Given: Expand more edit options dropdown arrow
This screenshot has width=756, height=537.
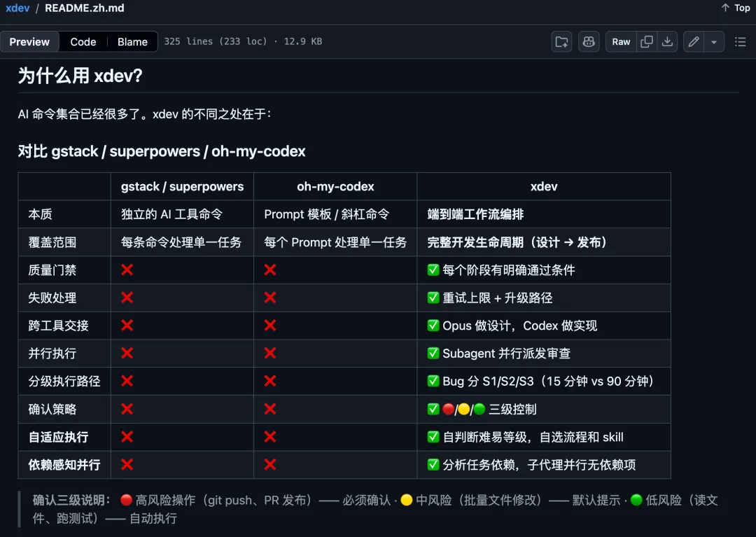Looking at the screenshot, I should [x=714, y=42].
